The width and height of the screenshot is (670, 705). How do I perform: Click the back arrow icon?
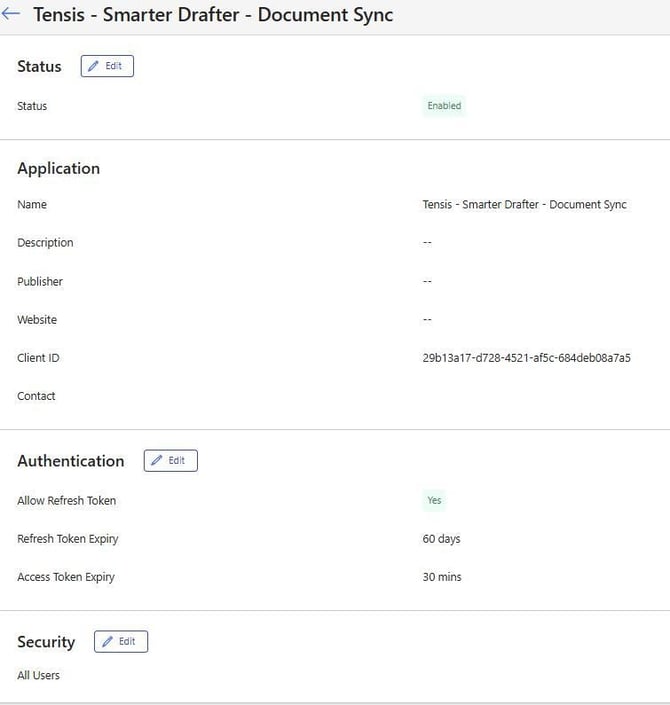point(12,15)
